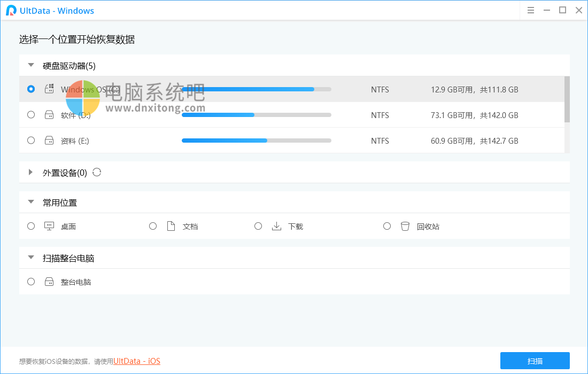
Task: Collapse the 硬盘驱动器(5) section
Action: (31, 65)
